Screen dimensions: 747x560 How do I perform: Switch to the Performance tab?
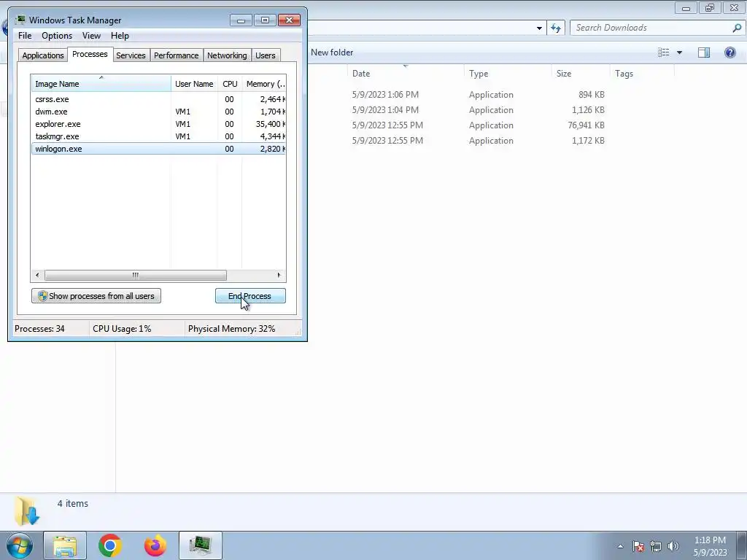[x=177, y=55]
